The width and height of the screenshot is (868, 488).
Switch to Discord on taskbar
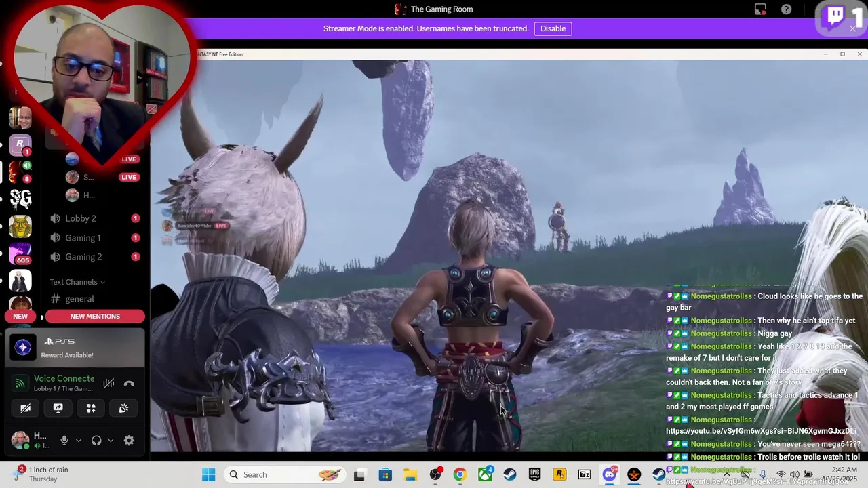click(609, 474)
